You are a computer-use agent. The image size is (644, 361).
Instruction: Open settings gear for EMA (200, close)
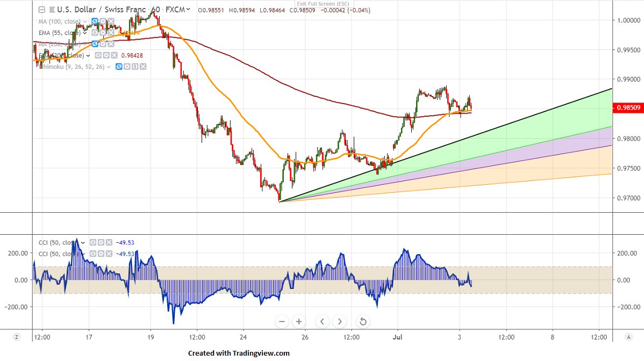(x=106, y=55)
